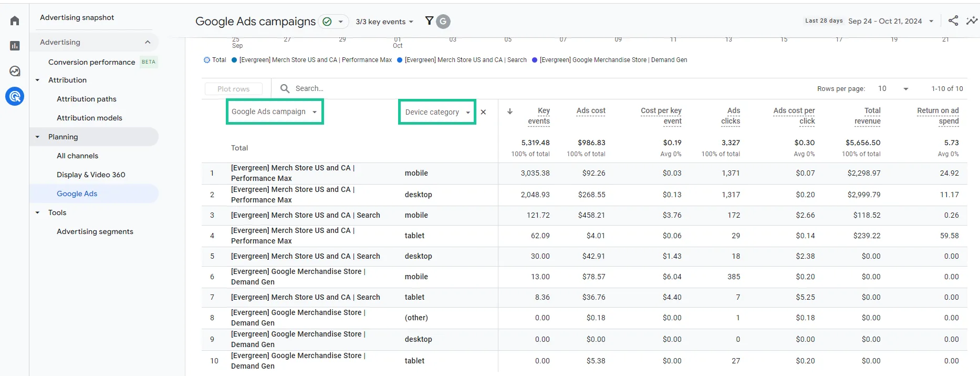Open All channels report
Screen dimensions: 980x376
77,156
